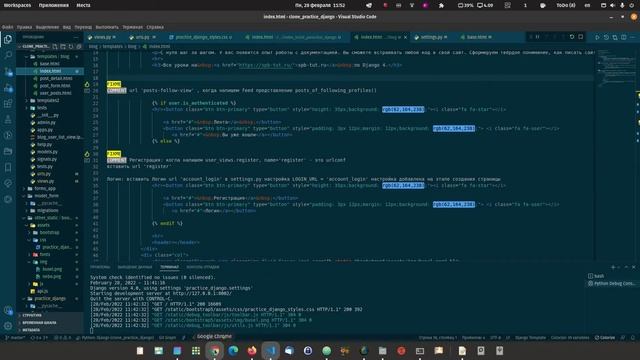The image size is (640, 360).
Task: Click New File icon in explorer header
Action: (55, 47)
